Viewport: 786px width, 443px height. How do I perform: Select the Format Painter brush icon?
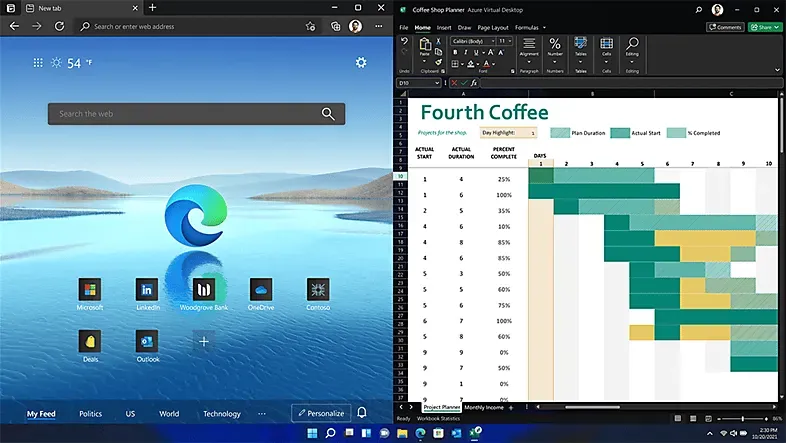click(438, 62)
